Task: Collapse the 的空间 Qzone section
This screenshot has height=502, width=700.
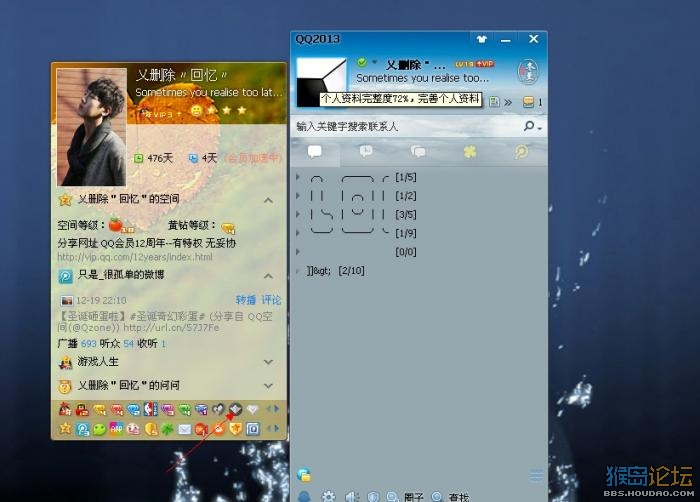Action: (268, 200)
